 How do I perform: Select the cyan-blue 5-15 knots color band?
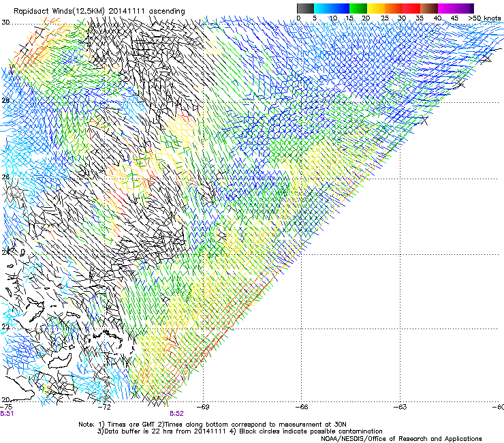coord(332,8)
